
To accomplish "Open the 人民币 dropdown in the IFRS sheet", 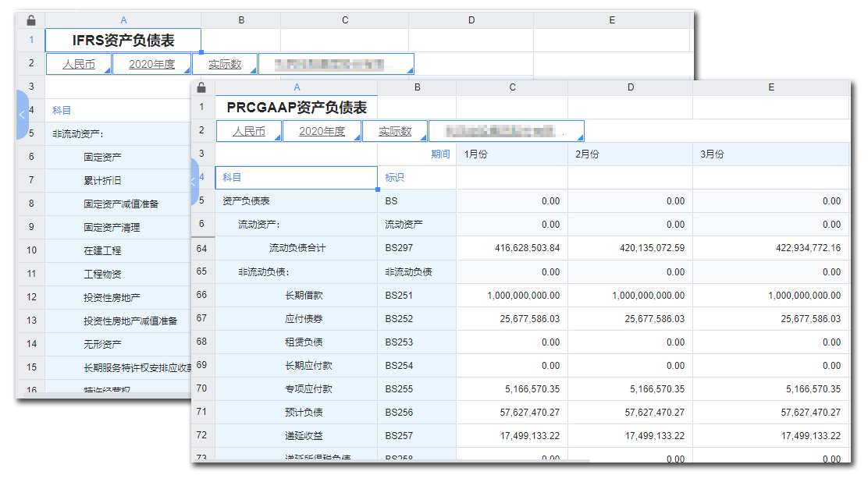I will tap(79, 64).
